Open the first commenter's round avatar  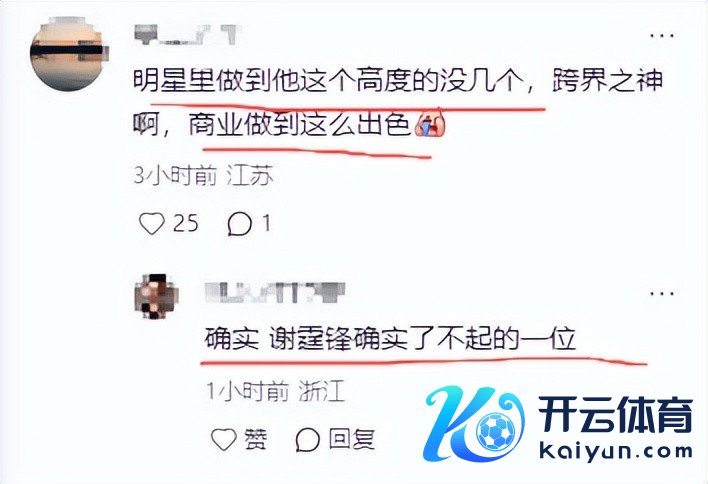(x=69, y=53)
